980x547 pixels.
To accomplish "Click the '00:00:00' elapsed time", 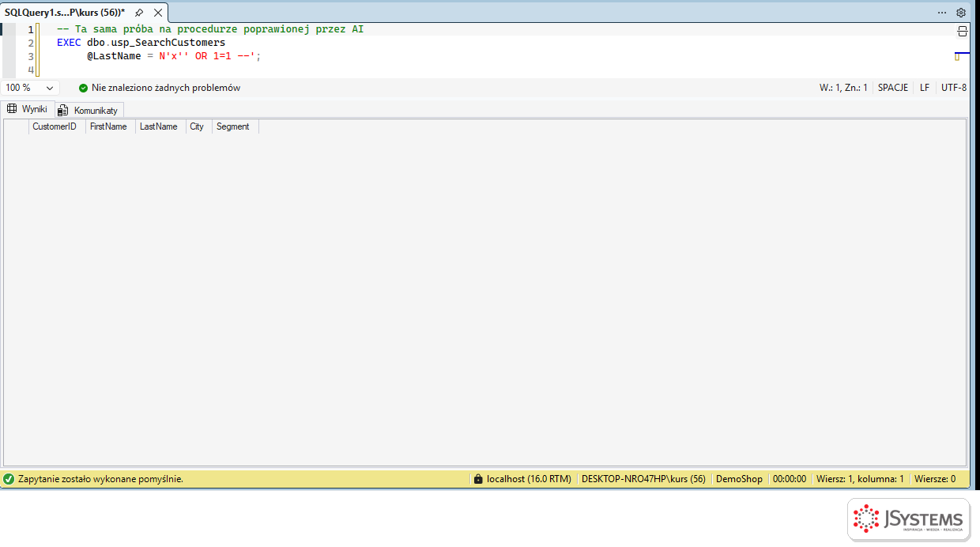I will click(x=790, y=479).
